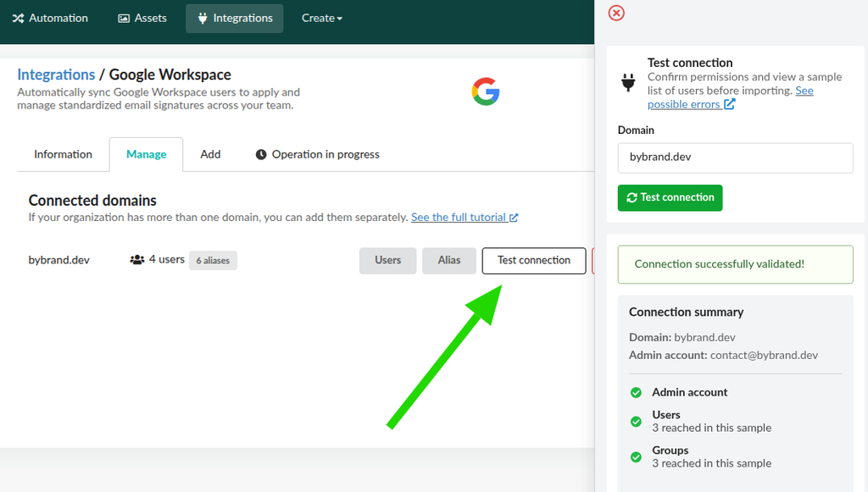
Task: Click the Alias button for bybrand.dev
Action: tap(449, 260)
